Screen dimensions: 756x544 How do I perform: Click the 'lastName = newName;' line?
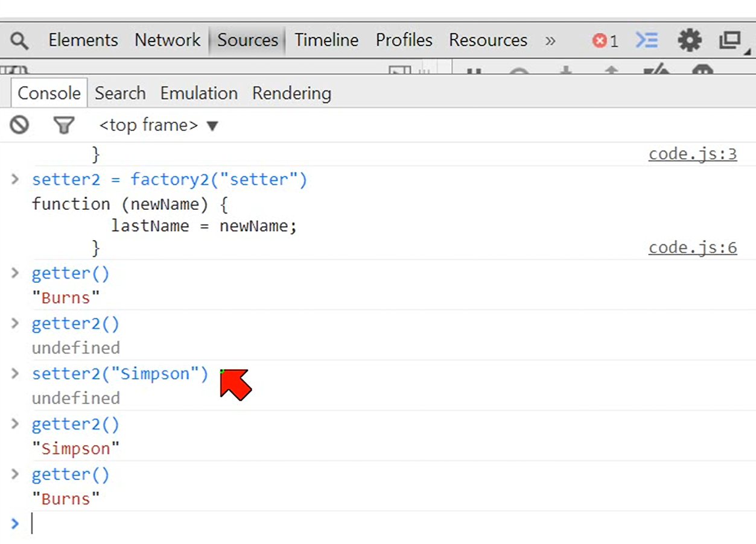point(204,226)
